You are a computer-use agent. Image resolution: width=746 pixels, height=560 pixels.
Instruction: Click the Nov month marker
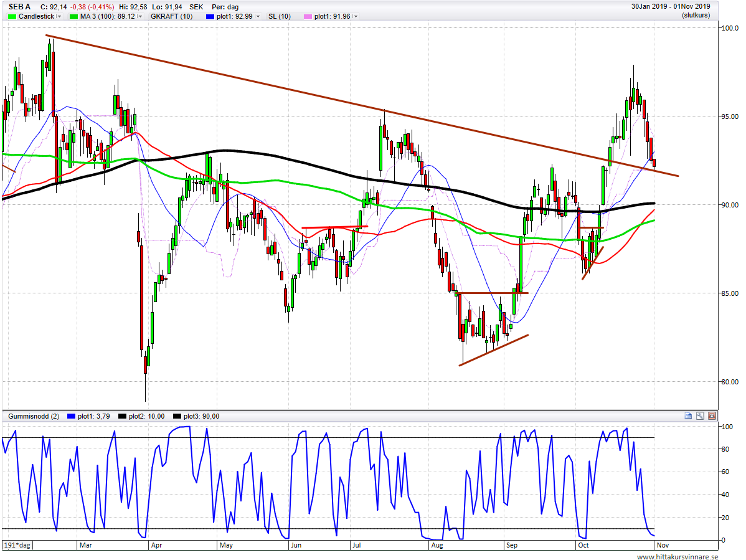tap(663, 545)
